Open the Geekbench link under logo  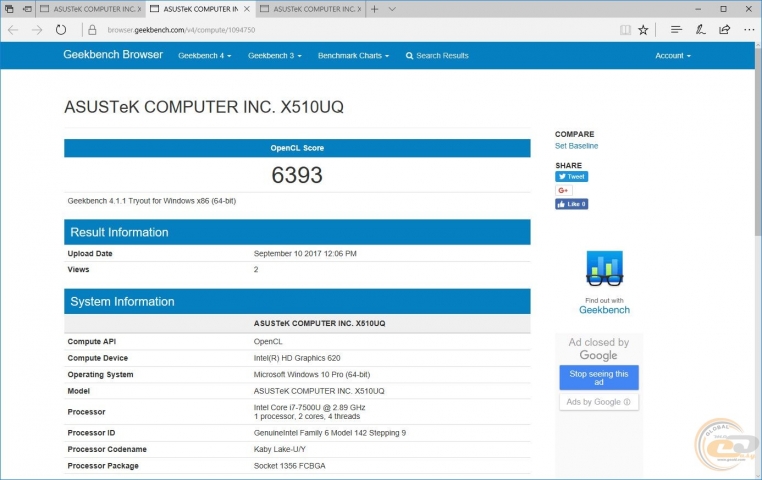point(604,310)
